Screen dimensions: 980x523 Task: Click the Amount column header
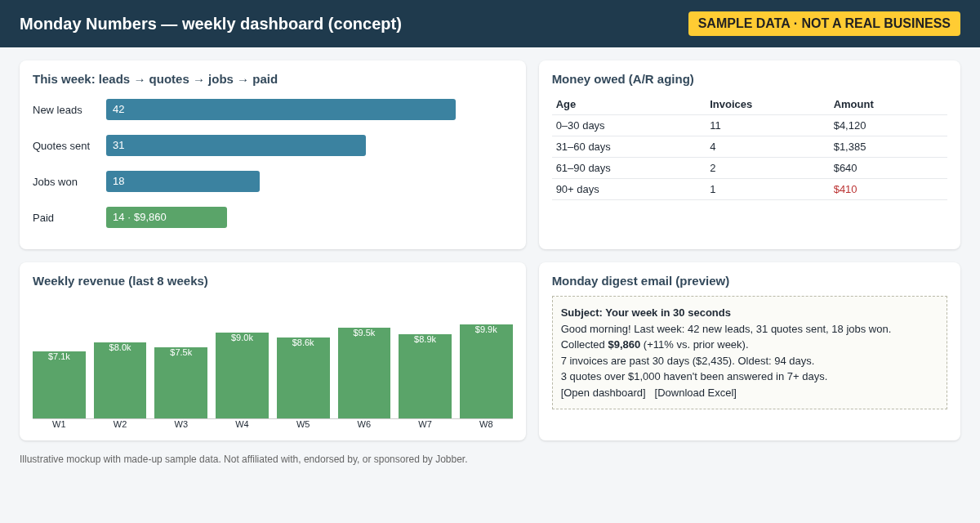point(853,104)
